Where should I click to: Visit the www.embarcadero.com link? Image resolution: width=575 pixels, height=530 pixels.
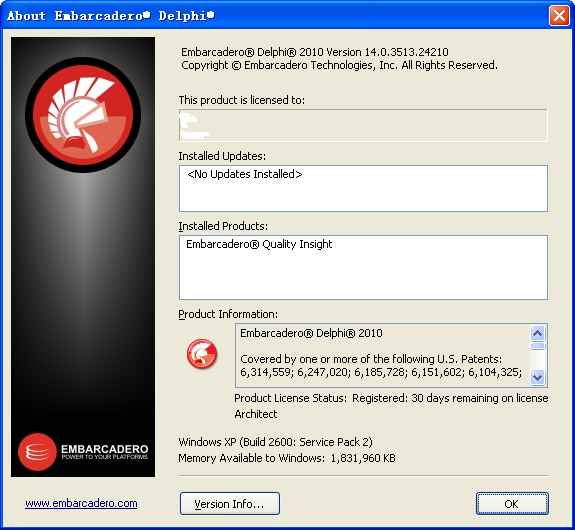tap(81, 503)
